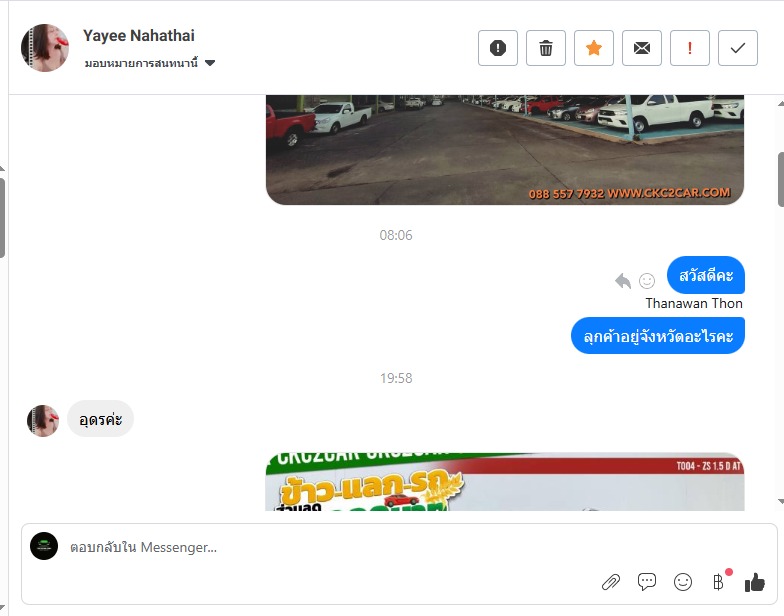
Task: React to สวัสดีคะ message with smiley icon
Action: (646, 280)
